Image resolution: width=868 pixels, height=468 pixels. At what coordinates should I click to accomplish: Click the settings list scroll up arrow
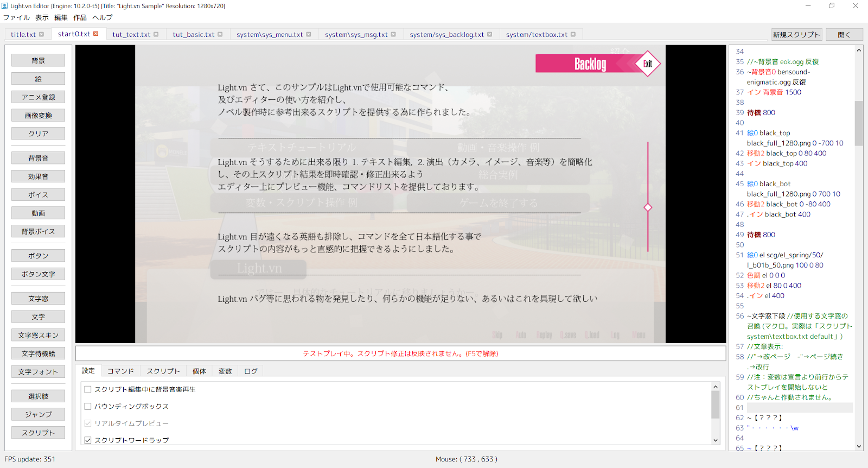[x=716, y=387]
